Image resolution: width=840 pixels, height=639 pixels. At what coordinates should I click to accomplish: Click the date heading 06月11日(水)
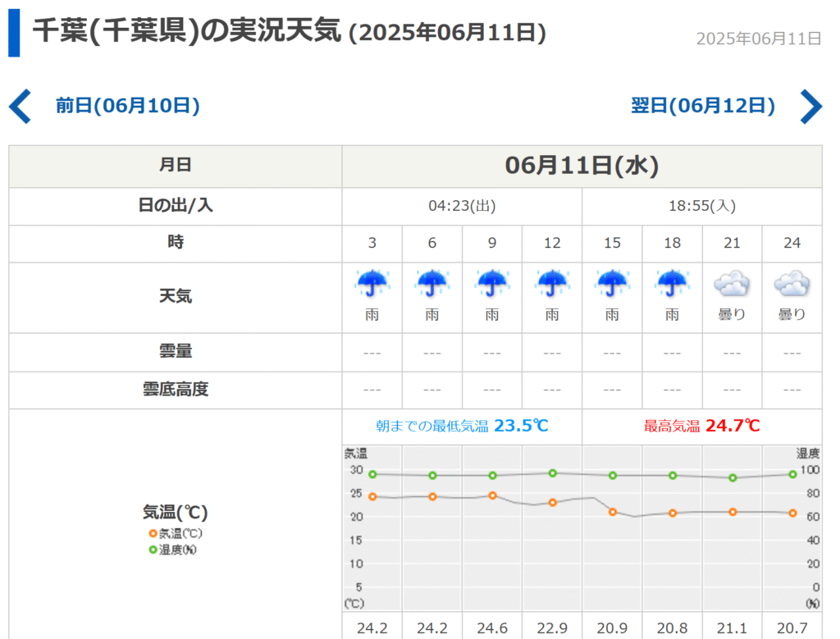582,166
